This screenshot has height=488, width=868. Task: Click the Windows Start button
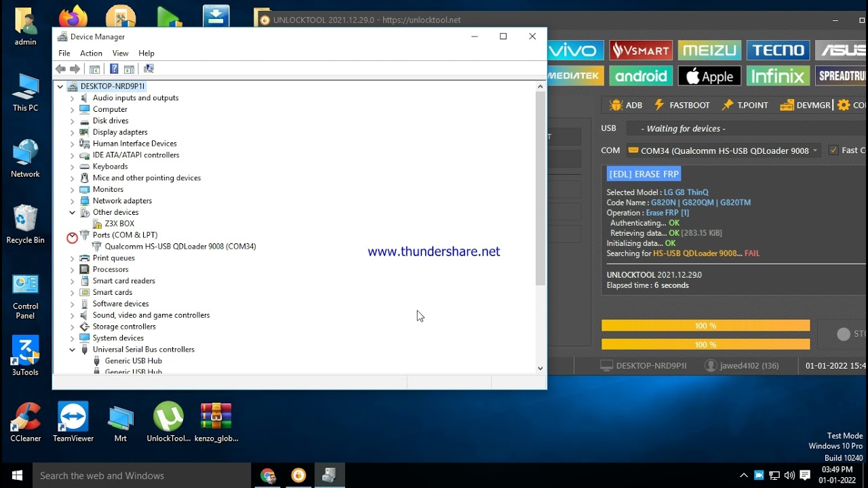point(17,476)
